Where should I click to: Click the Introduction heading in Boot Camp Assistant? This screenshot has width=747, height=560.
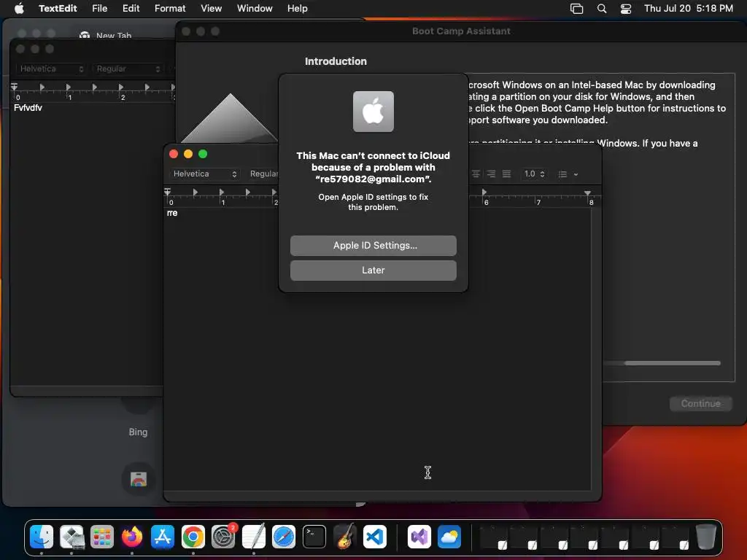coord(336,61)
